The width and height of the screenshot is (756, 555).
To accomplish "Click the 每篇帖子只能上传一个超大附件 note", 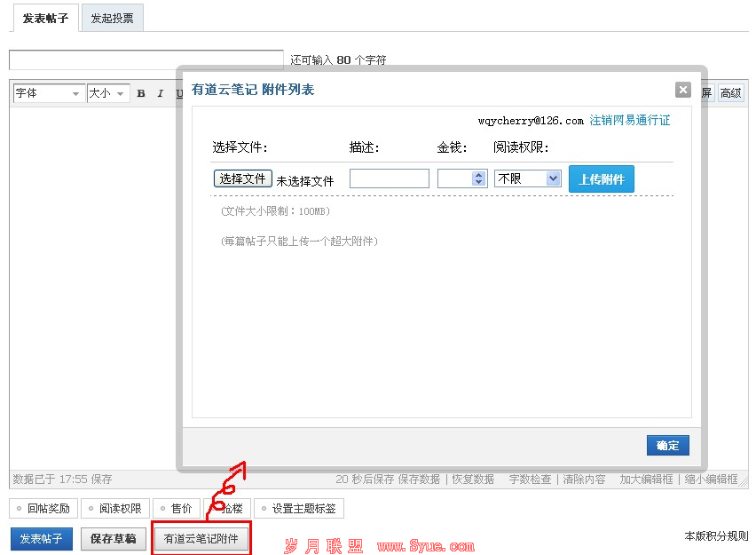I will (x=299, y=242).
